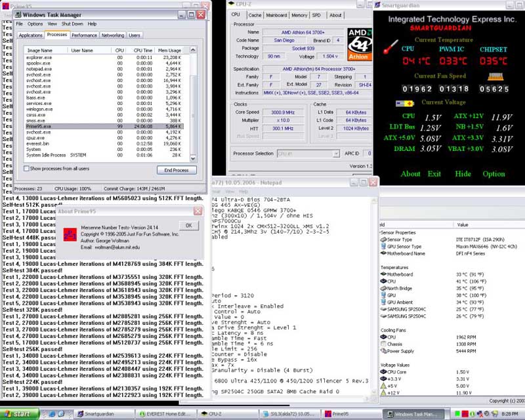Click the red Prime95 tray icon

(x=465, y=414)
